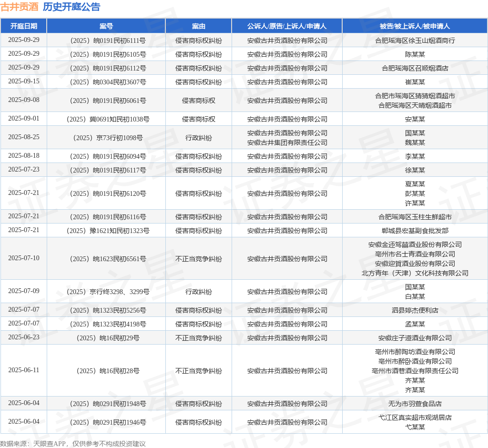Click case number (2025)皖0291民初1946号

pos(108,422)
